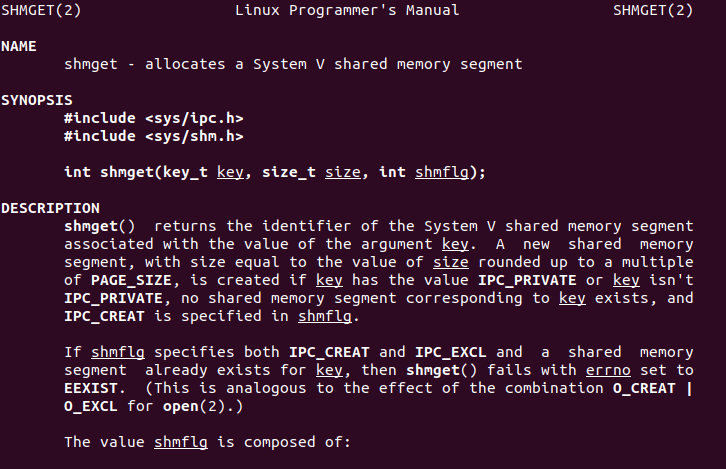Viewport: 726px width, 469px height.
Task: Click the underlined errno word
Action: click(x=608, y=370)
